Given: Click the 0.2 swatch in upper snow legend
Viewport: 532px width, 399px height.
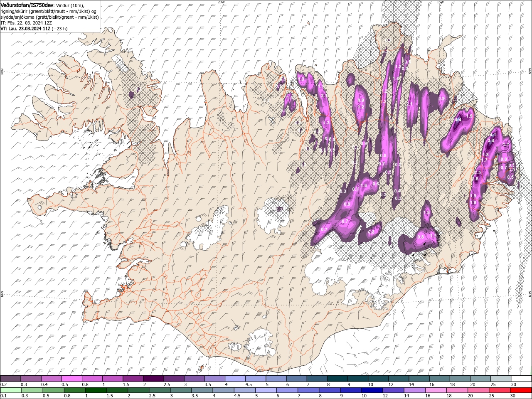Looking at the screenshot, I should 10,378.
